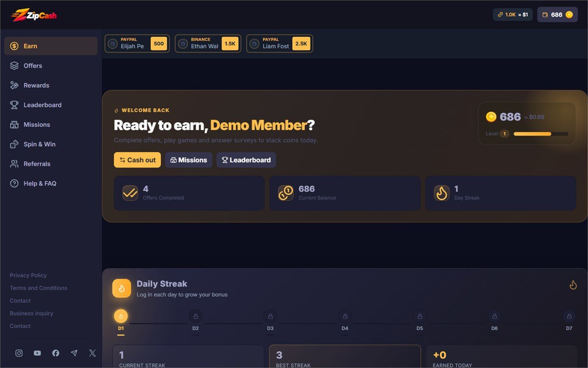Click the locked D4 streak marker
The image size is (588, 368).
coord(345,316)
